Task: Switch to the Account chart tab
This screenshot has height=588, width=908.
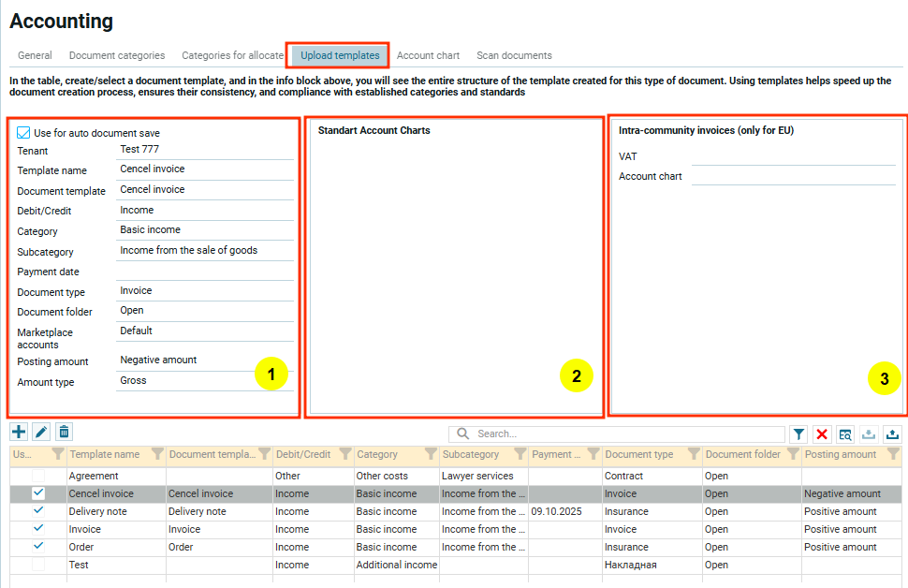Action: click(428, 55)
